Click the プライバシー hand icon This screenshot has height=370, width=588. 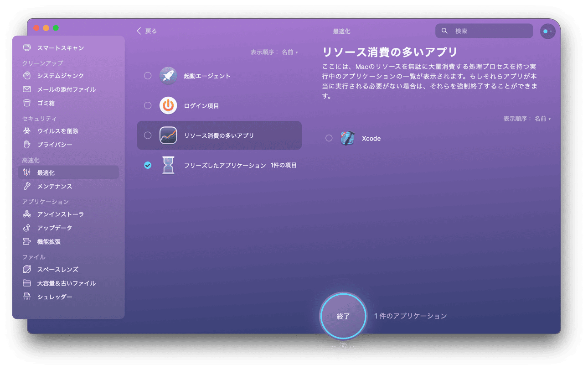(x=27, y=145)
